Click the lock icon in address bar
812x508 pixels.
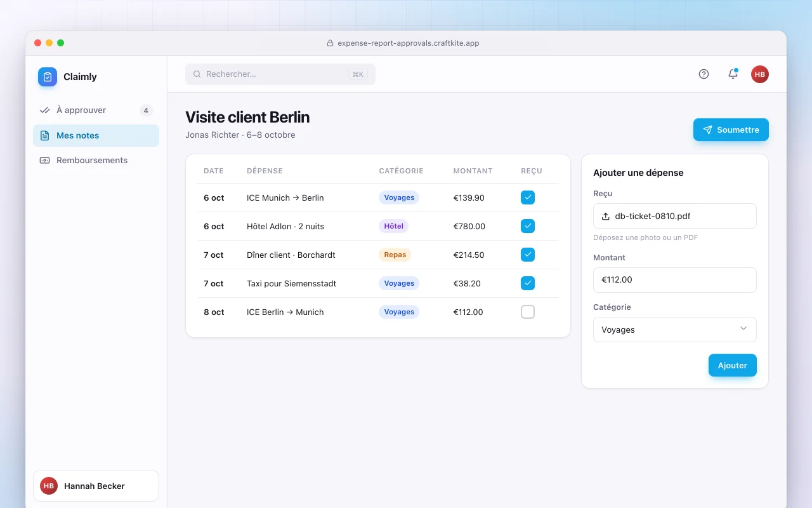[330, 43]
